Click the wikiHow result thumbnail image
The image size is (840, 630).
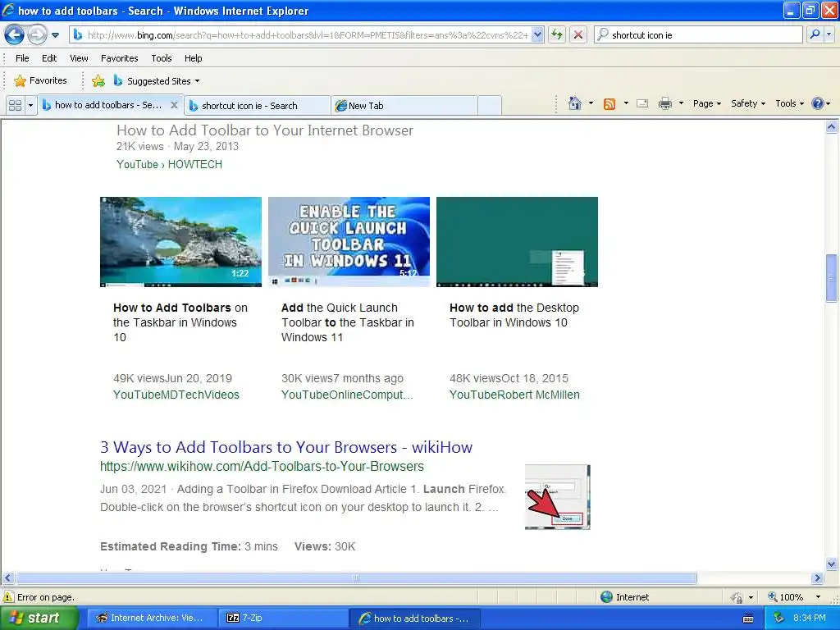[557, 497]
